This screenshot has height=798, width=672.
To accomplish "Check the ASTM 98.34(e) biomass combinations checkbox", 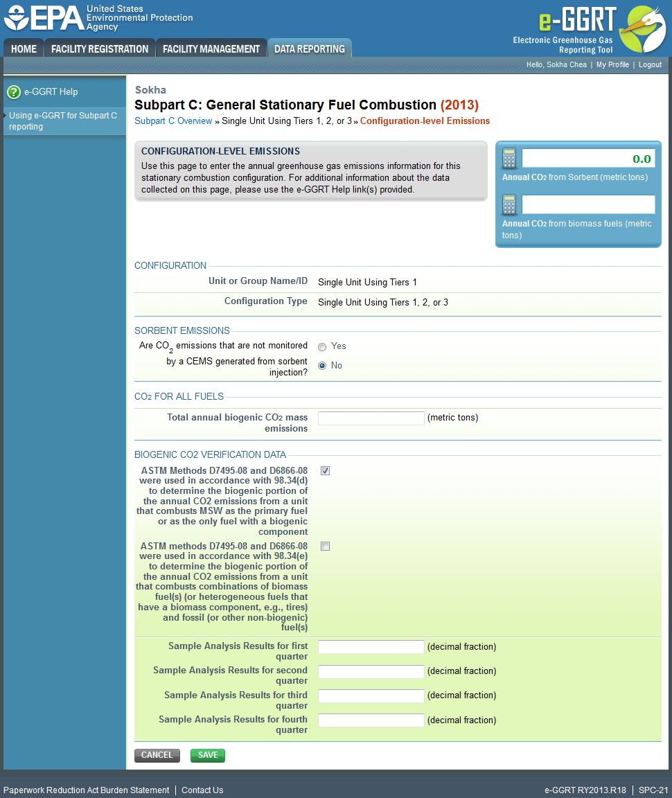I will click(326, 546).
